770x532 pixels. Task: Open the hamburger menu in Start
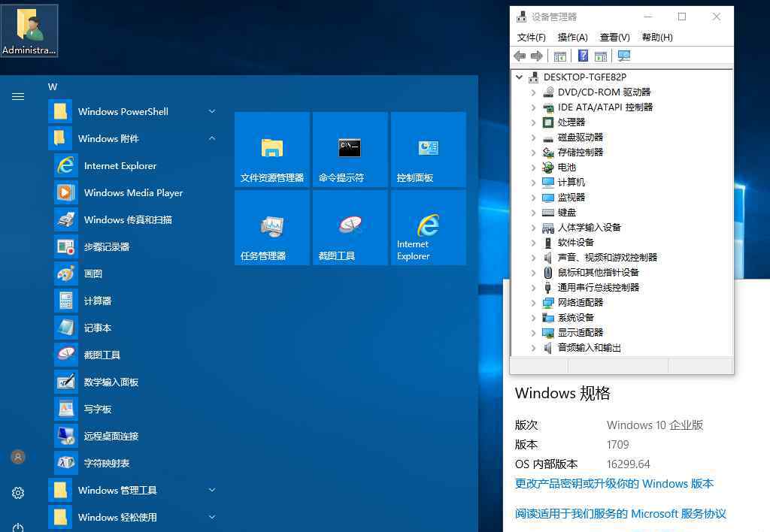[18, 97]
